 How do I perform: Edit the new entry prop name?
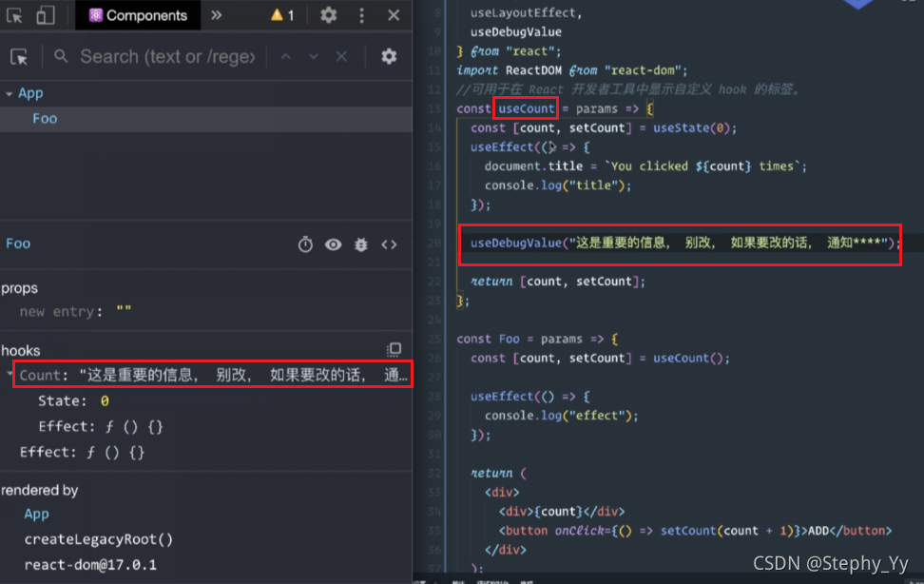[57, 311]
